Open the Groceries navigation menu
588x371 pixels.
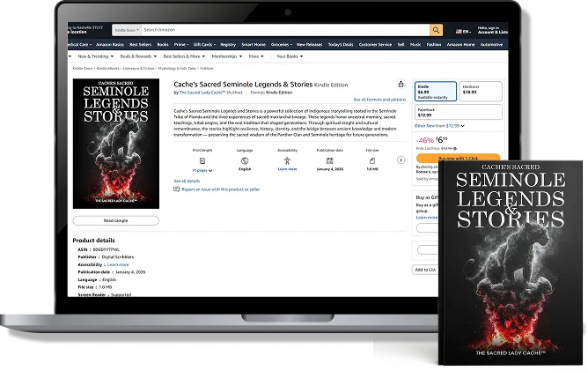282,45
